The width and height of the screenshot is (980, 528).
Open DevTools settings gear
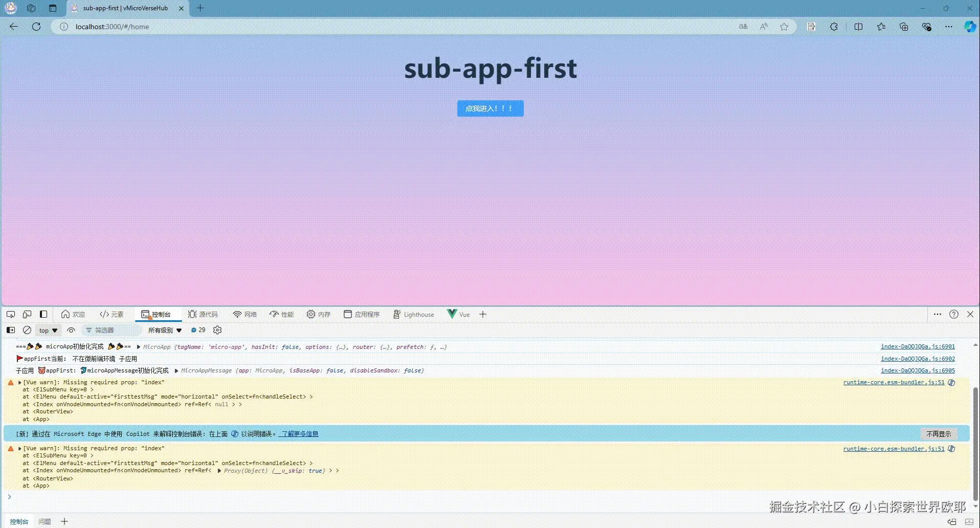[x=217, y=330]
